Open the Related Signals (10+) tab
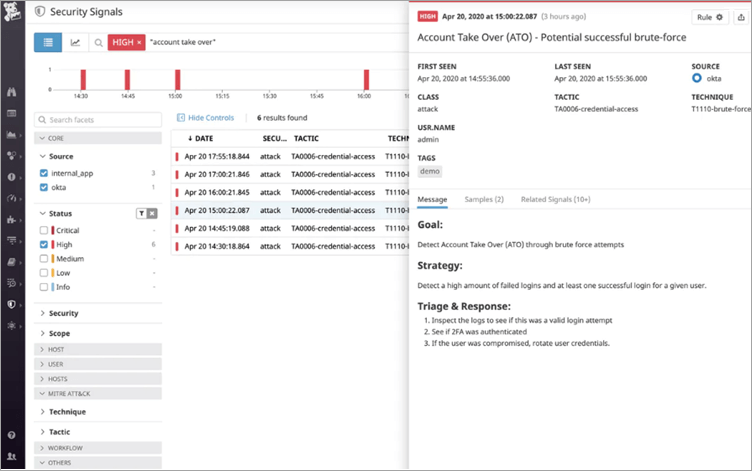 [559, 200]
